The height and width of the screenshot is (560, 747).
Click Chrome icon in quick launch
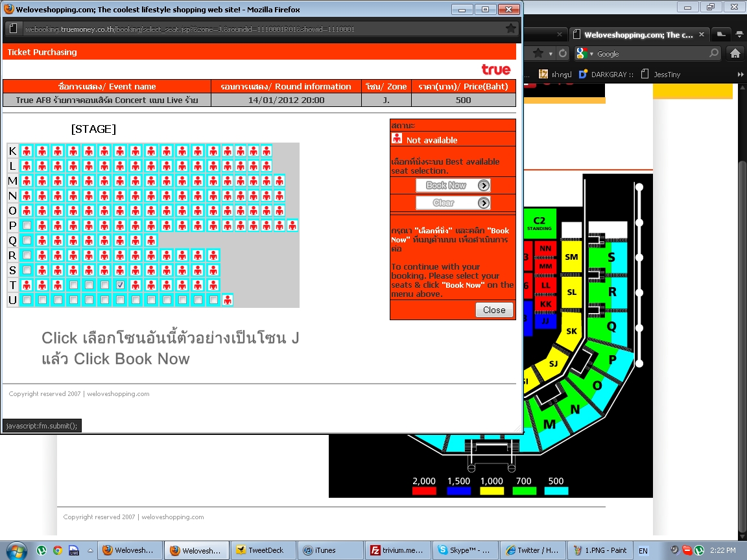[58, 550]
